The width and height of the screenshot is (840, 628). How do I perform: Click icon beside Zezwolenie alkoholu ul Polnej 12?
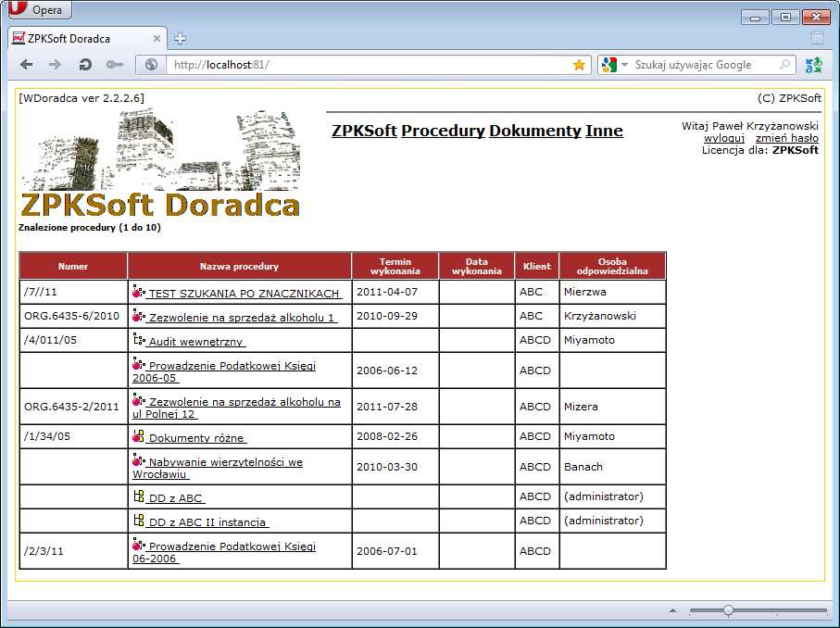(x=139, y=400)
